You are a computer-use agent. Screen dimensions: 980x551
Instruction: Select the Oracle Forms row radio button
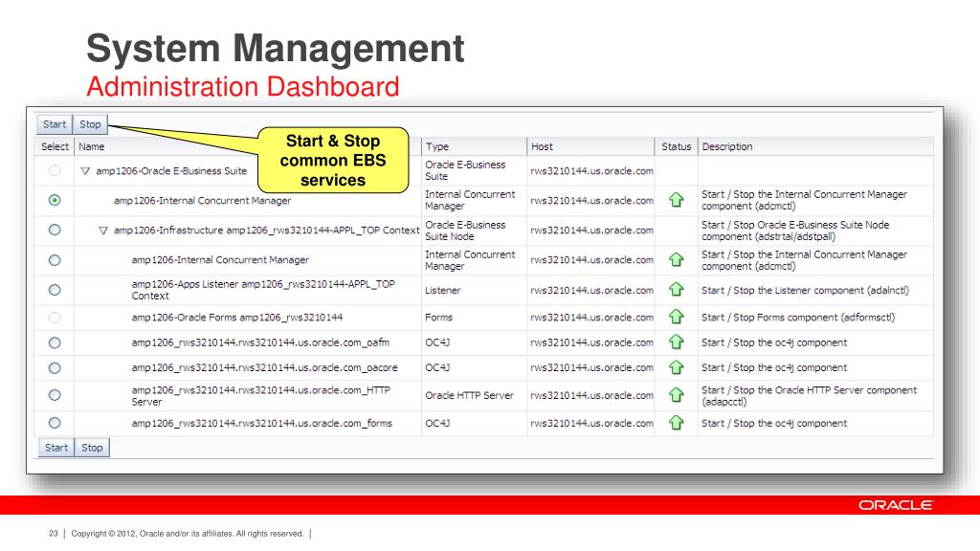point(55,318)
